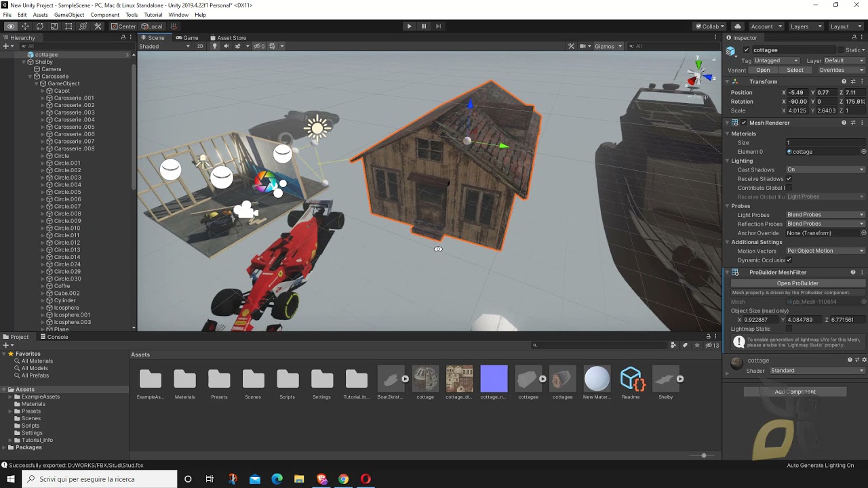Image resolution: width=868 pixels, height=488 pixels.
Task: Toggle handle rotation Local button
Action: click(x=152, y=26)
